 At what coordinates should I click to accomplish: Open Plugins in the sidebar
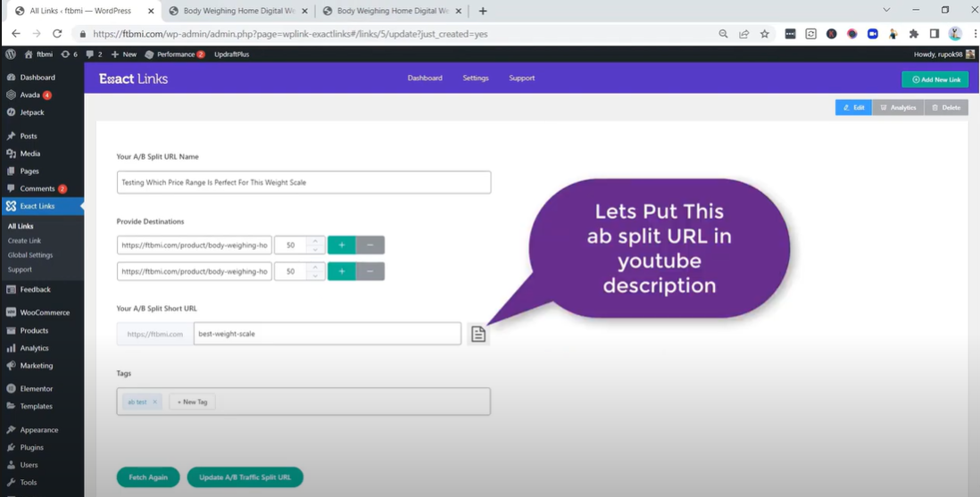click(31, 447)
